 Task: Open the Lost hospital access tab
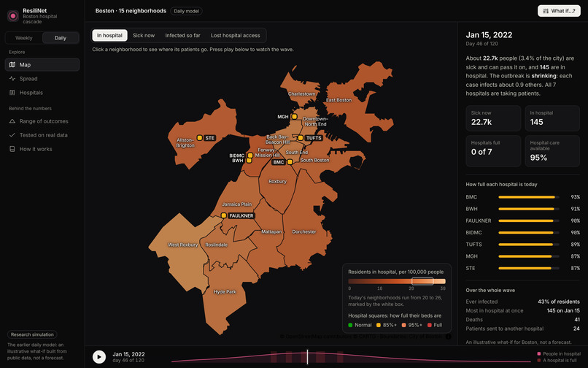[x=235, y=35]
